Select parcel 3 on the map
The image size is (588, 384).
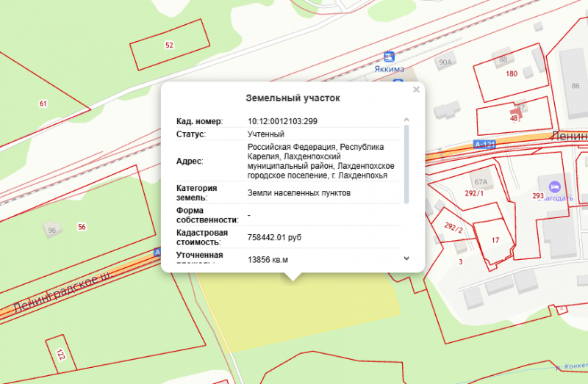coord(461,262)
